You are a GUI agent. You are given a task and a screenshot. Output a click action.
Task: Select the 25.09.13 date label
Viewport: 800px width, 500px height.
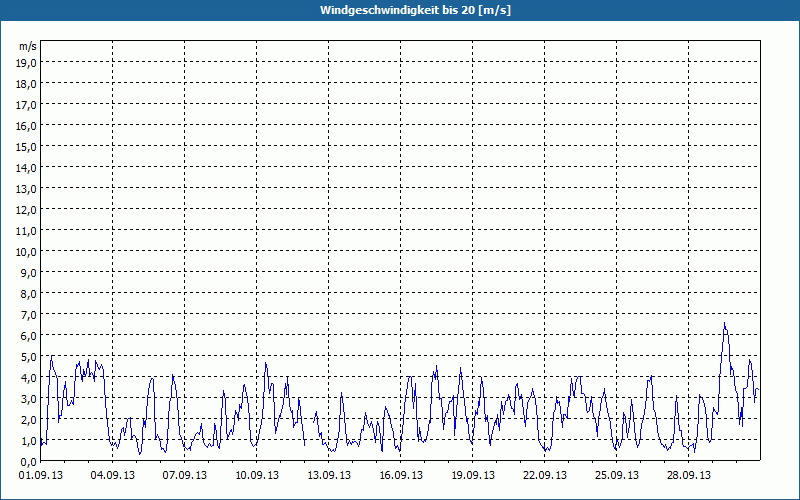coord(616,476)
